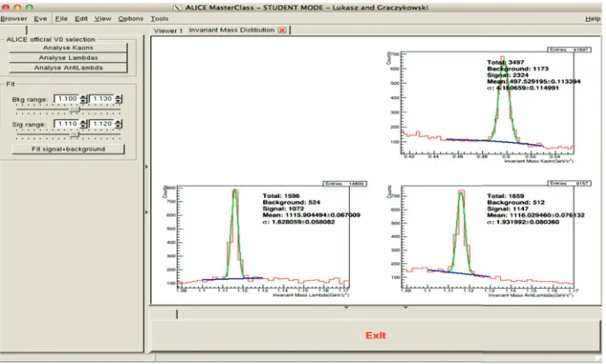Click the Lambda invariant mass histogram
This screenshot has width=606, height=364.
[263, 237]
